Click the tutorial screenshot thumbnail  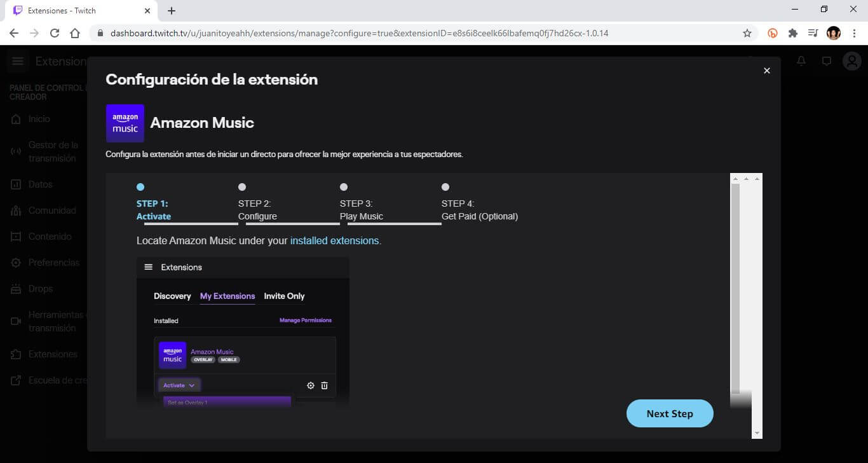tap(243, 331)
